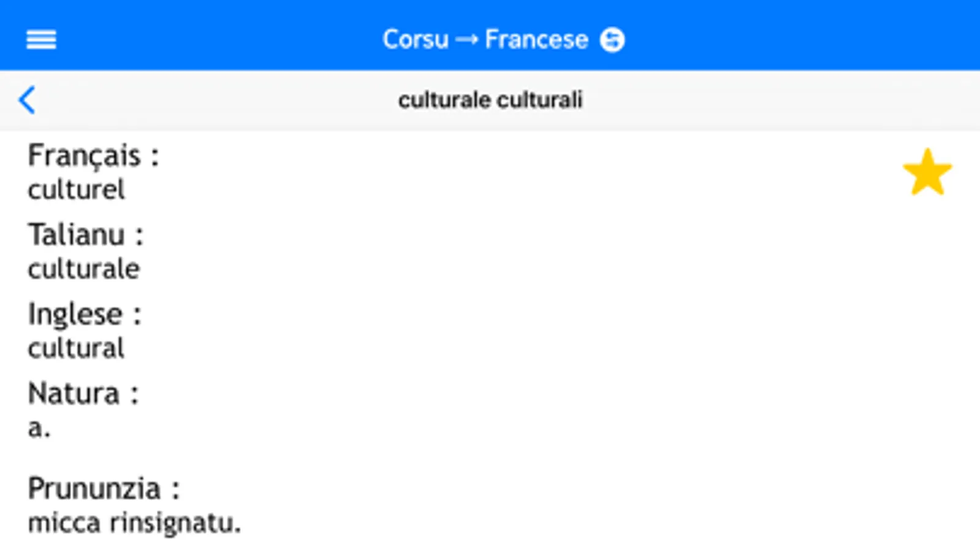Click the empty area of the gray title bar
This screenshot has width=980, height=552.
(x=766, y=100)
